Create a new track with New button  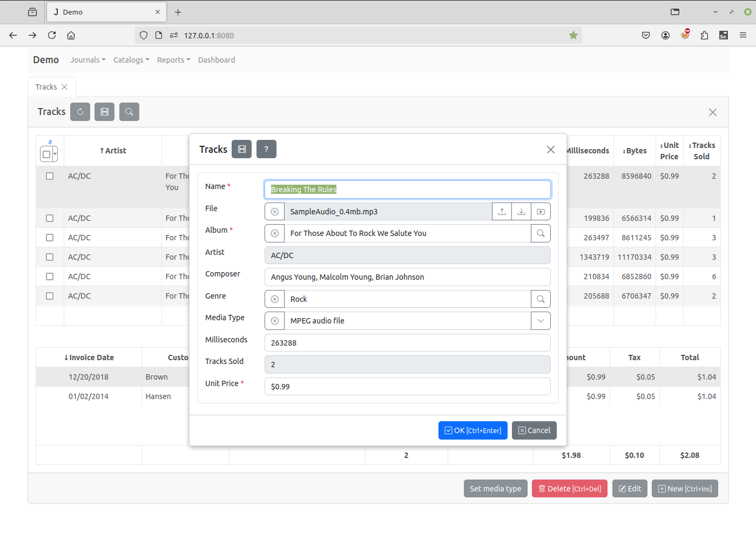(x=685, y=489)
